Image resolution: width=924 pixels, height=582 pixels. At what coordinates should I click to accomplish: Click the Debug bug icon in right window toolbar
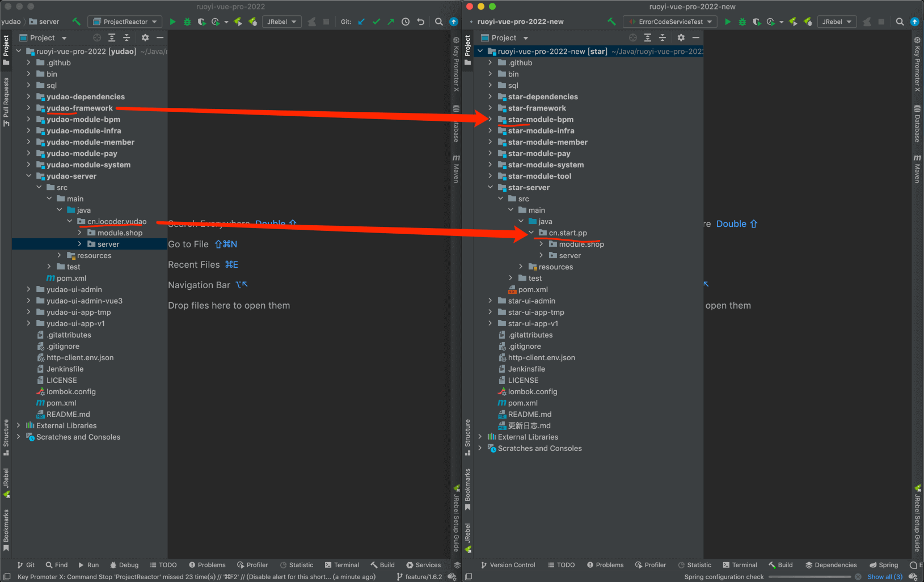[742, 22]
